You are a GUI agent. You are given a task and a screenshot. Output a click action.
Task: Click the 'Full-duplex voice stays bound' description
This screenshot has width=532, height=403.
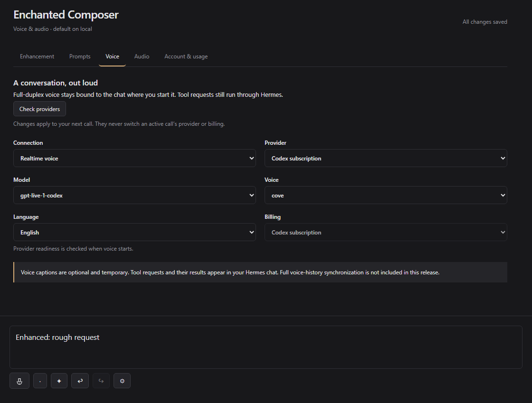[148, 95]
